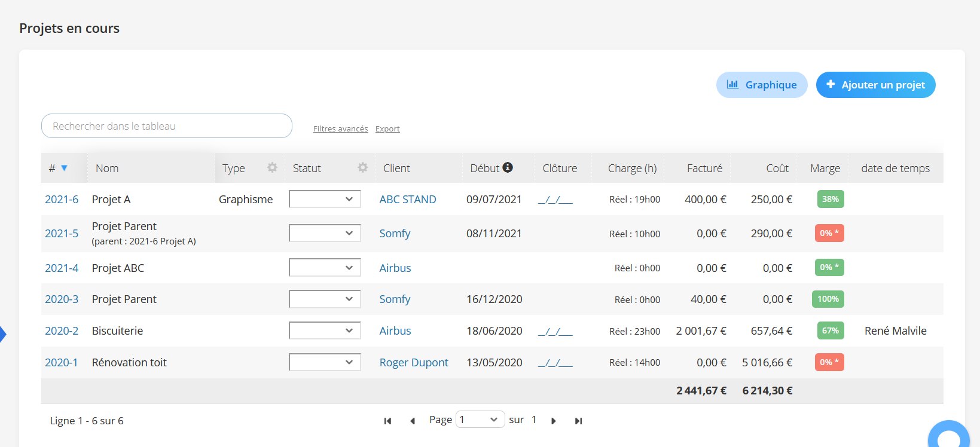The image size is (980, 447).
Task: Open the Statut dropdown for Biscuiterie
Action: click(x=325, y=330)
